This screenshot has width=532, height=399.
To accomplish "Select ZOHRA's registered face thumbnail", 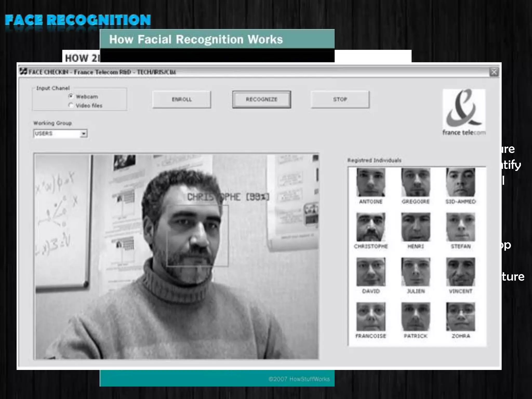I will click(x=461, y=317).
